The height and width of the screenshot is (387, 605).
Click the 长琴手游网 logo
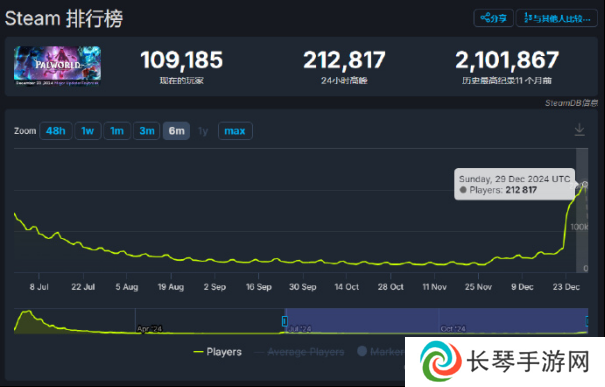[x=505, y=362]
